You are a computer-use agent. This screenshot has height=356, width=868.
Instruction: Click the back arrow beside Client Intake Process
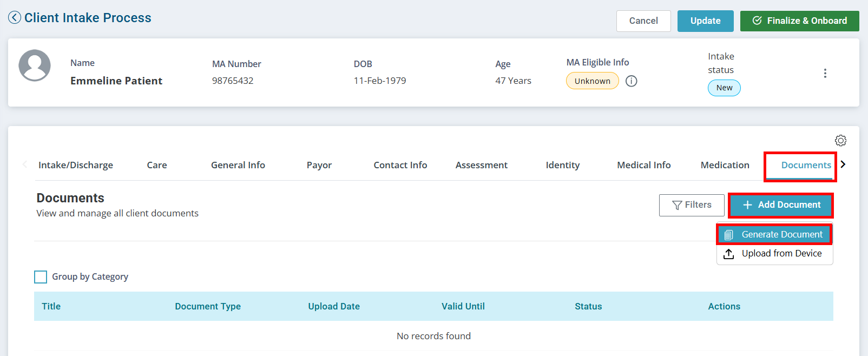point(15,18)
